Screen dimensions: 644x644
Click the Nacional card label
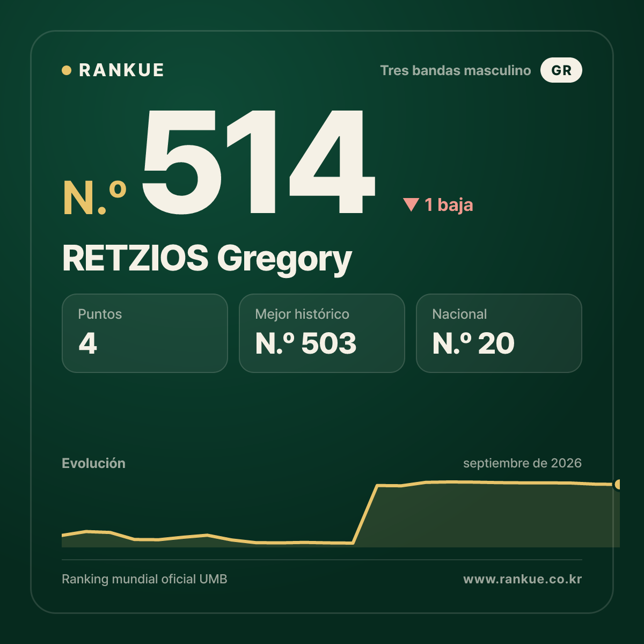[459, 314]
